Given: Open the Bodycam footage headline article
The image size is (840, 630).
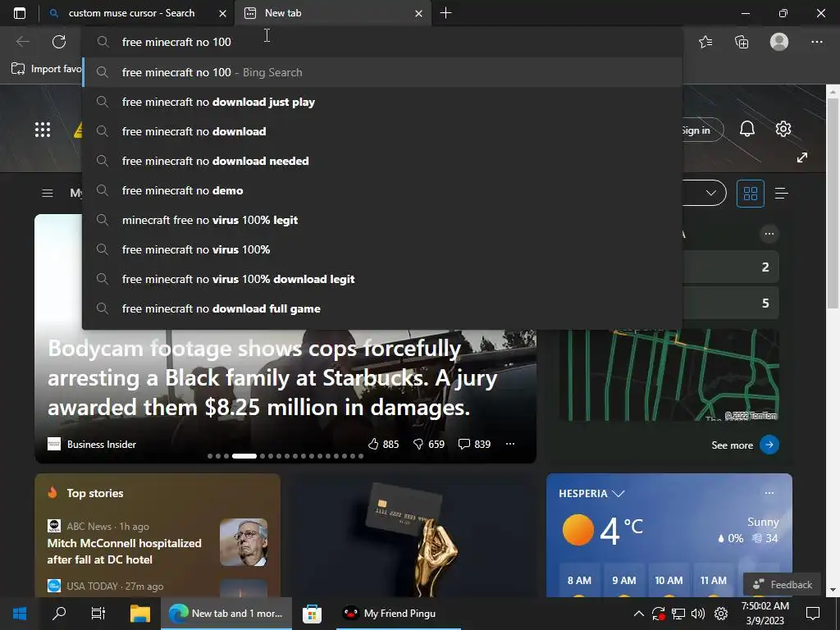Looking at the screenshot, I should point(272,378).
